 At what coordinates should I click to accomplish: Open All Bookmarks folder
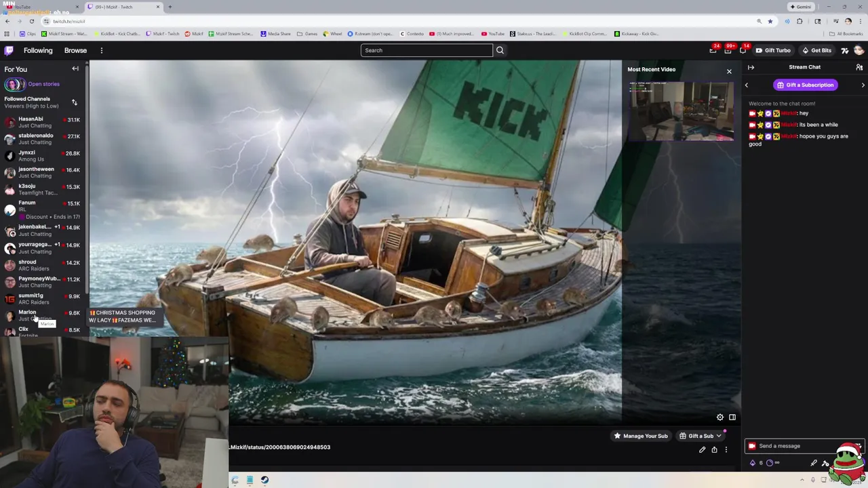(846, 33)
